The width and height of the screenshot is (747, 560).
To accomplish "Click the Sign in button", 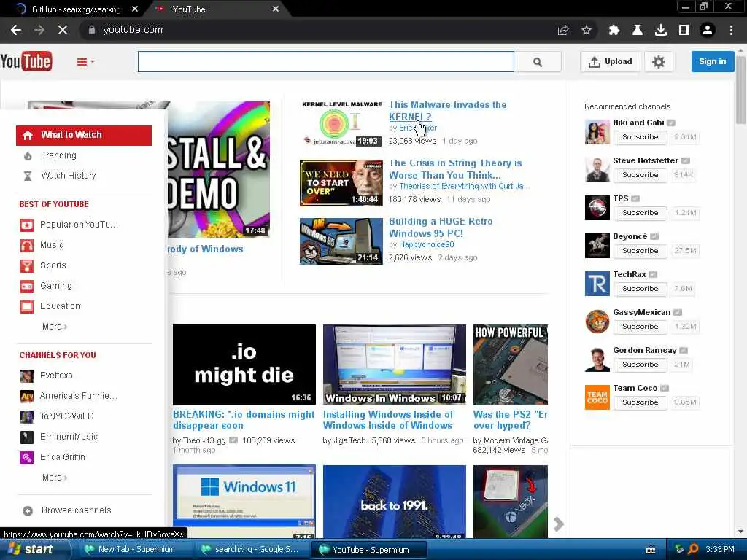I will tap(712, 61).
